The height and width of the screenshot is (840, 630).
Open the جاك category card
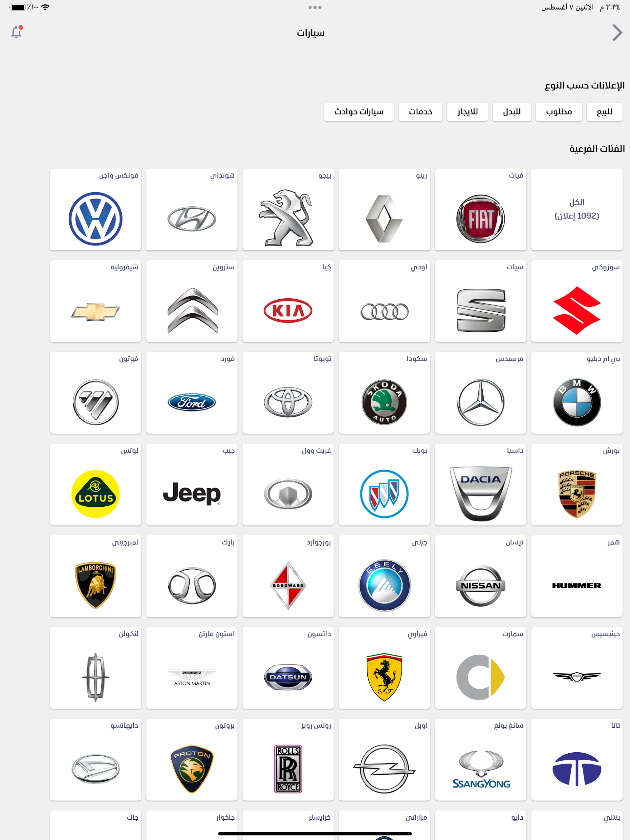[96, 825]
